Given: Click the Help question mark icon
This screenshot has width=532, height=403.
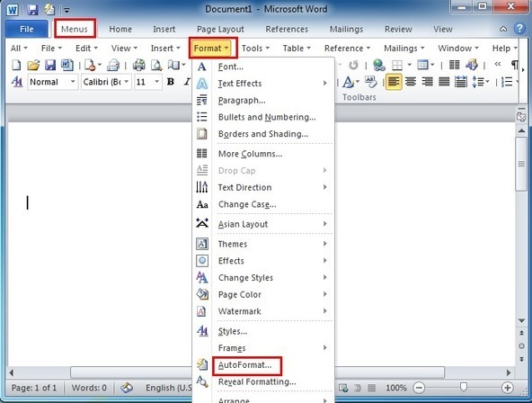Looking at the screenshot, I should pos(519,29).
